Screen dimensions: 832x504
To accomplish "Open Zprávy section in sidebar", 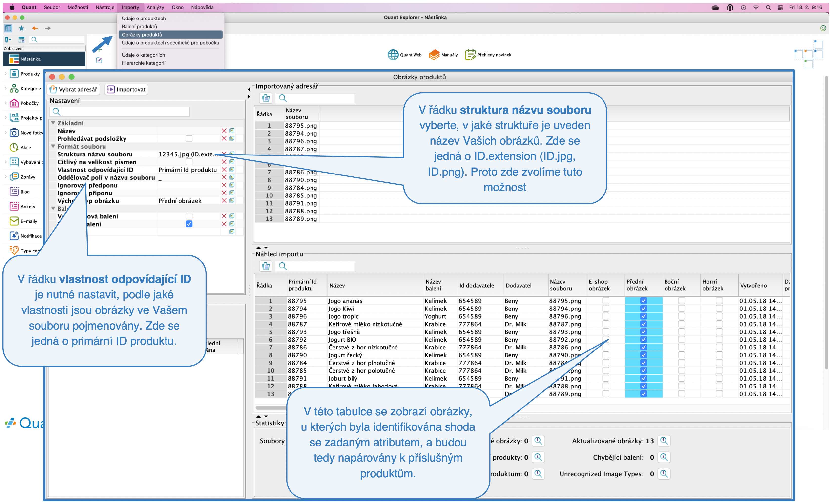I will pos(22,177).
